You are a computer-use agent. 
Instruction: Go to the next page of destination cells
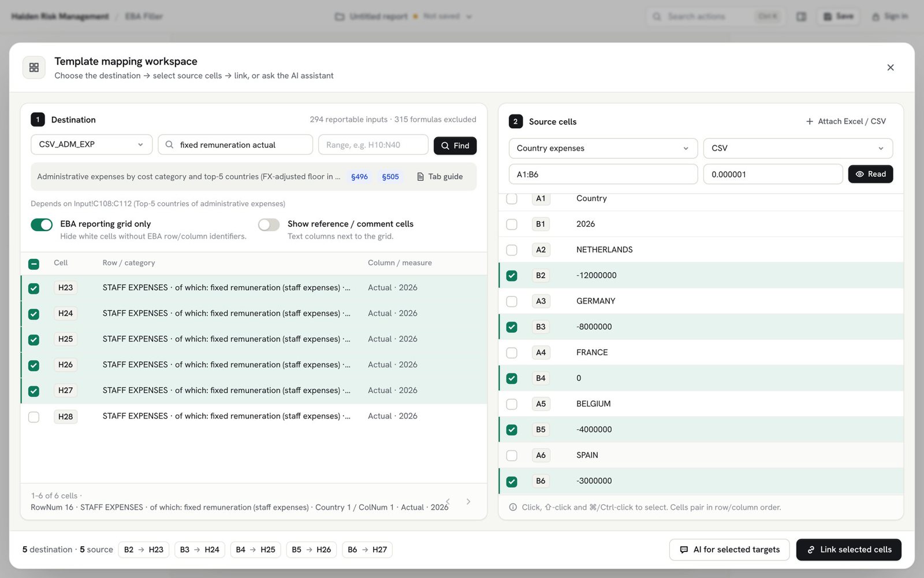tap(468, 502)
